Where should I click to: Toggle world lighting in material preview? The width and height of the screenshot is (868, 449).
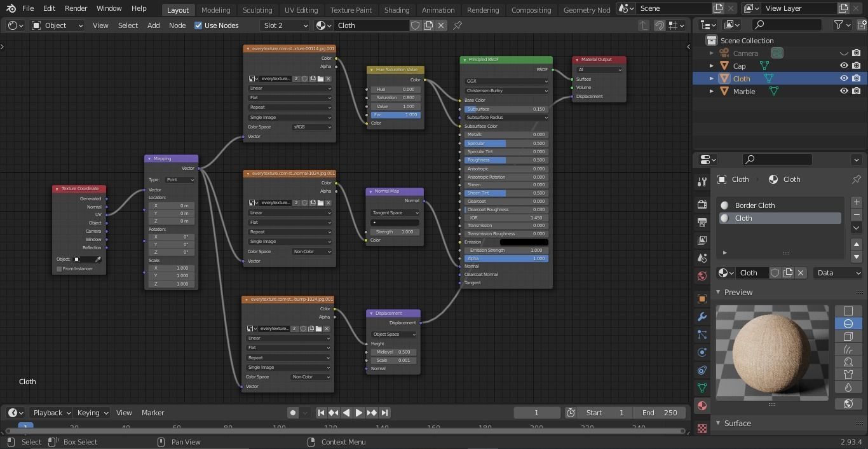848,404
